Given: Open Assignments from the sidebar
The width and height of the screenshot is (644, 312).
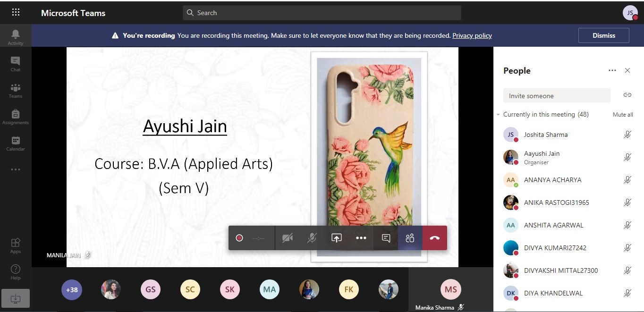Looking at the screenshot, I should [x=16, y=117].
